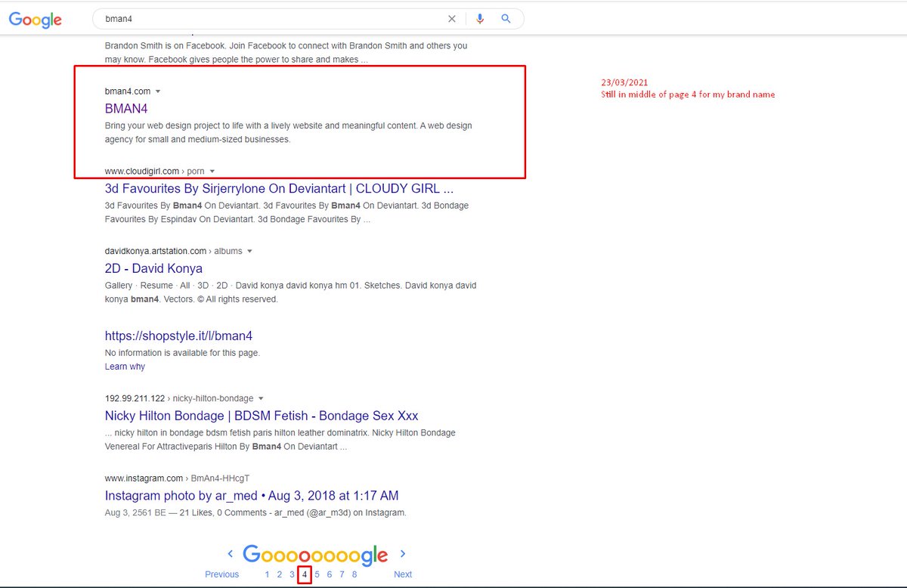The width and height of the screenshot is (907, 588).
Task: Go to results page 3
Action: [x=292, y=574]
